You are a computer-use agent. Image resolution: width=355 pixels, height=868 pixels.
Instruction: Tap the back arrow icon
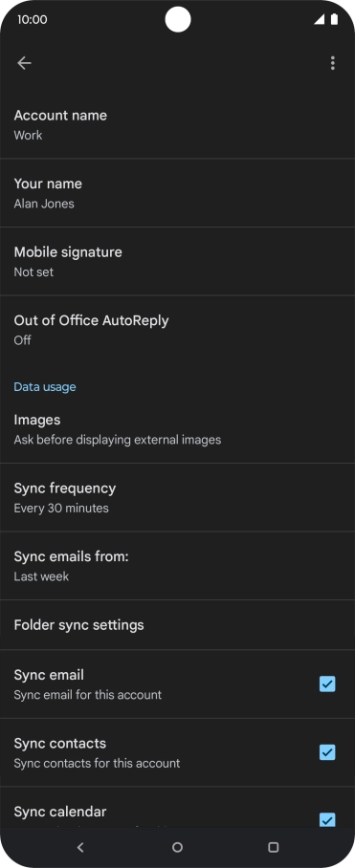[x=24, y=63]
